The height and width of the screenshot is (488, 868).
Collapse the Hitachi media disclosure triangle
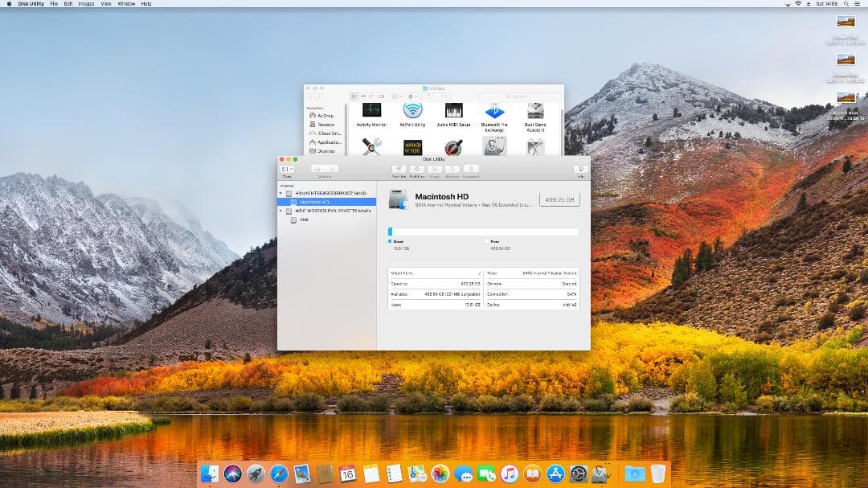pyautogui.click(x=281, y=192)
